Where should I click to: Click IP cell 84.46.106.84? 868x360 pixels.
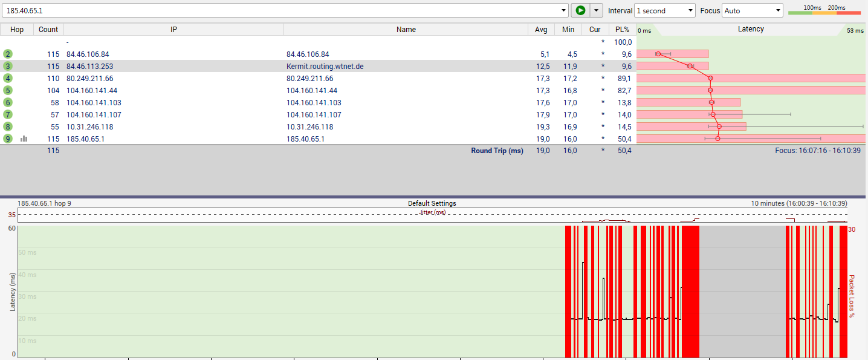click(x=88, y=54)
